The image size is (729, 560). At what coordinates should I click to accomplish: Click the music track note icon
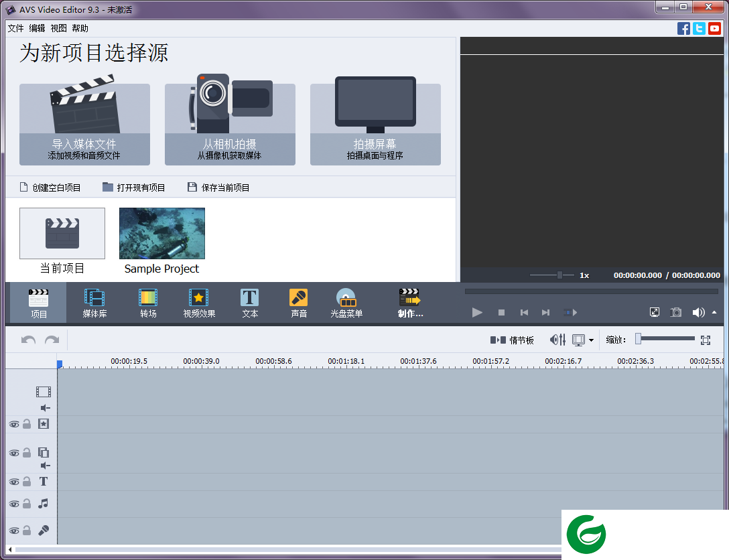pyautogui.click(x=44, y=503)
